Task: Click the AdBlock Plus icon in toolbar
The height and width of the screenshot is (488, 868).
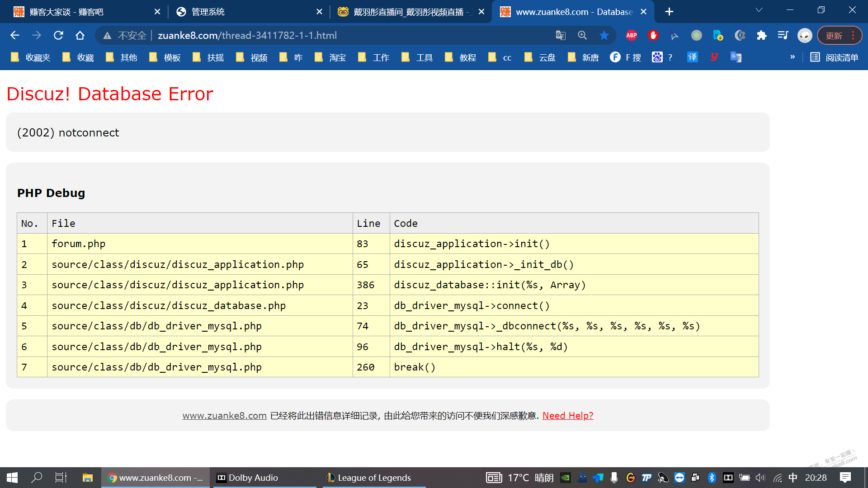Action: 630,36
